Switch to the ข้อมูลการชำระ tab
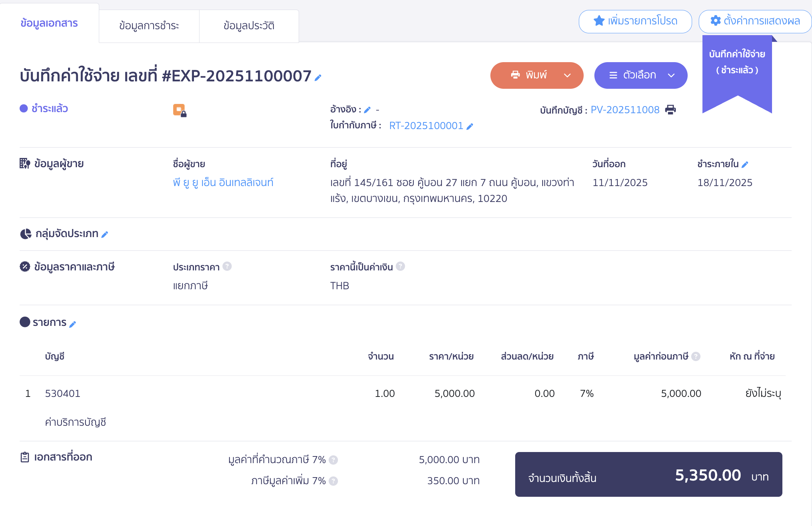812x526 pixels. pyautogui.click(x=149, y=26)
